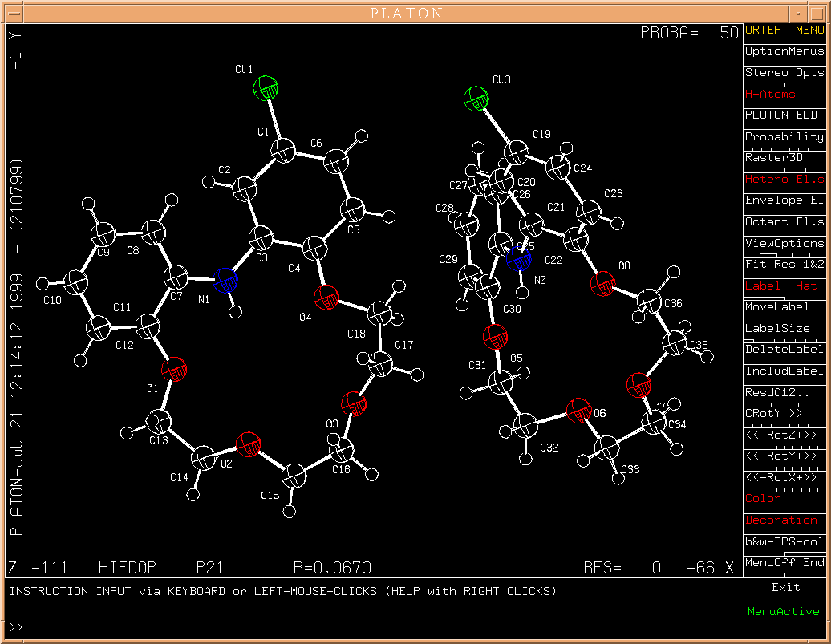Select the Raster3D menu item

click(x=784, y=158)
